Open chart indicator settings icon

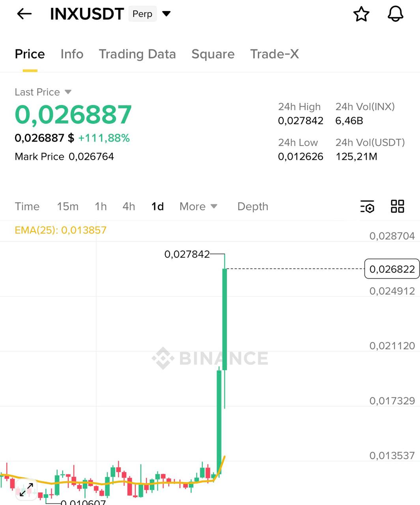point(367,206)
